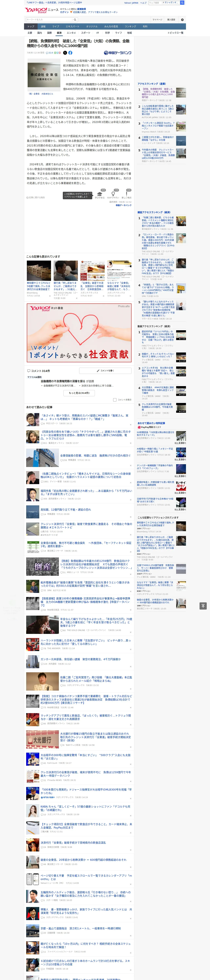Switch to the 速報 tab
The image size is (210, 980).
(x=43, y=27)
